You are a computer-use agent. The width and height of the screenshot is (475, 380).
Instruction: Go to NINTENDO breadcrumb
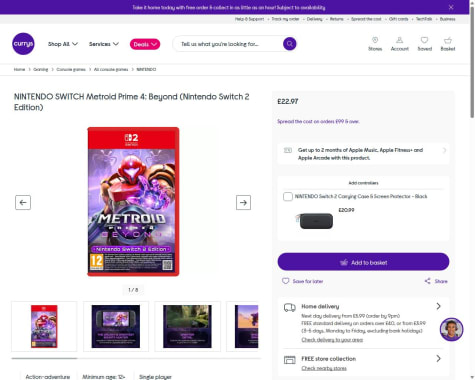click(146, 69)
